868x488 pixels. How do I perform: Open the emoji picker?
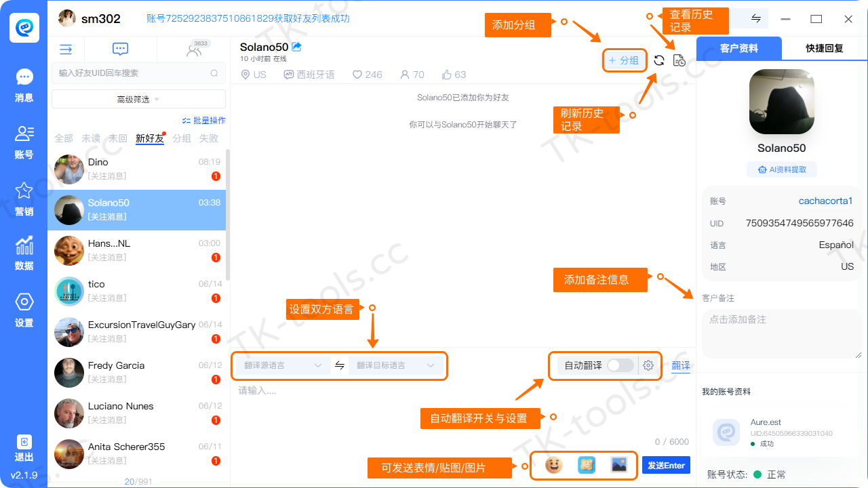554,465
